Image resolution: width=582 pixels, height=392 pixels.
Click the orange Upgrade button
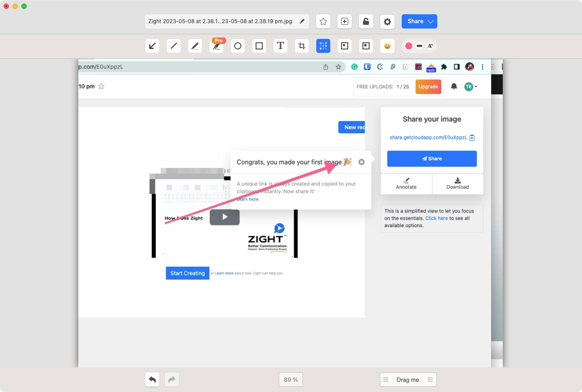(428, 87)
